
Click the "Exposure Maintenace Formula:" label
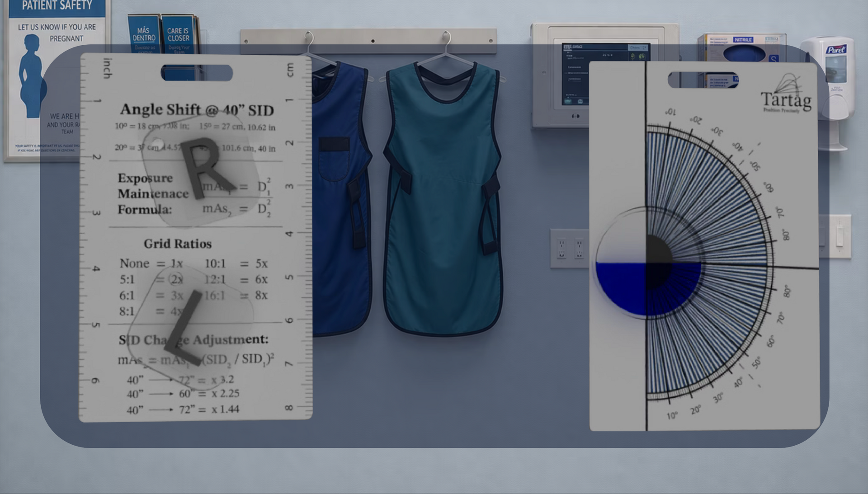point(153,193)
